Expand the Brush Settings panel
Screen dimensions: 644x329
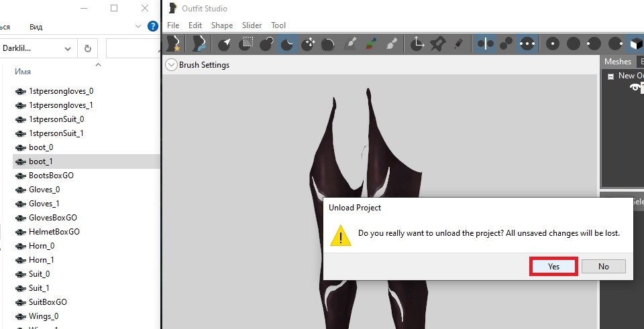click(x=170, y=65)
